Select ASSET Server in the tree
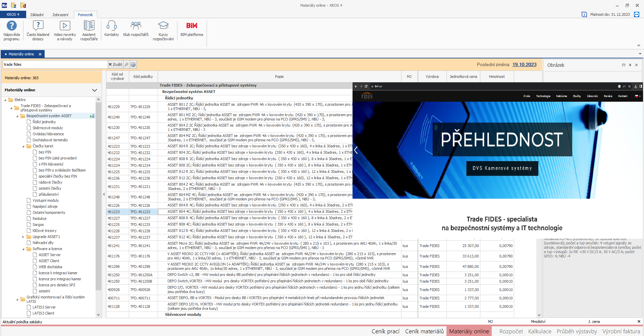The image size is (644, 336). tap(50, 255)
